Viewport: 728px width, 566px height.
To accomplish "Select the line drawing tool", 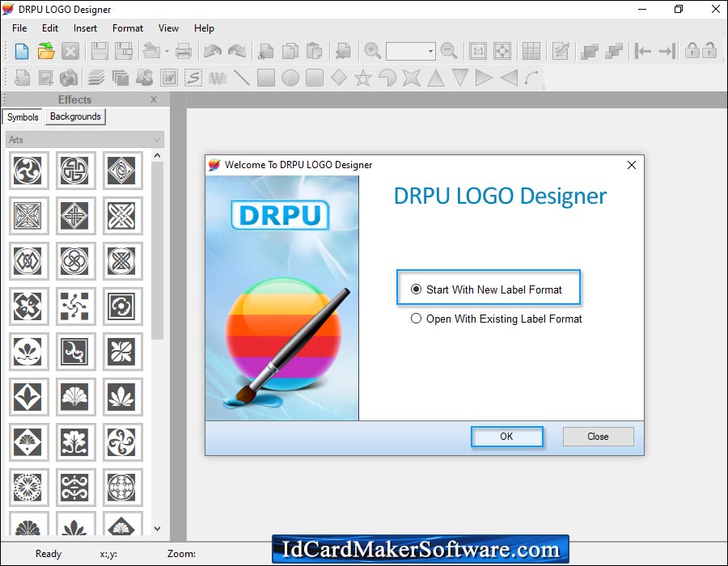I will pos(241,78).
